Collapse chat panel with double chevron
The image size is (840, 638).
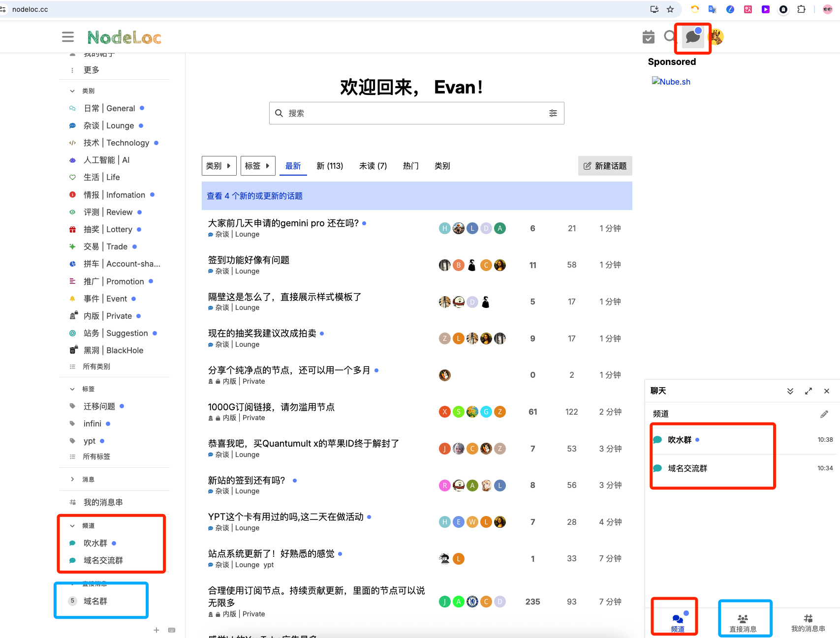(x=790, y=391)
